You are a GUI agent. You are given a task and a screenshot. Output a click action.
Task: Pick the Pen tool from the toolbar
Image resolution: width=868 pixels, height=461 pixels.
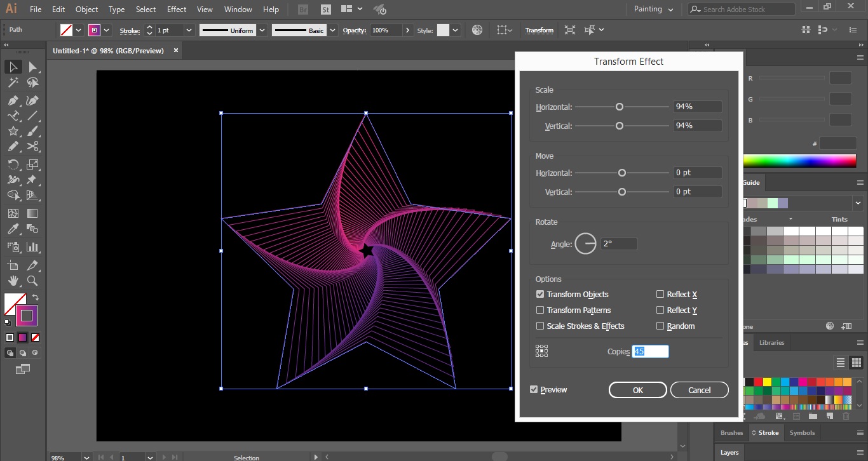pyautogui.click(x=13, y=99)
